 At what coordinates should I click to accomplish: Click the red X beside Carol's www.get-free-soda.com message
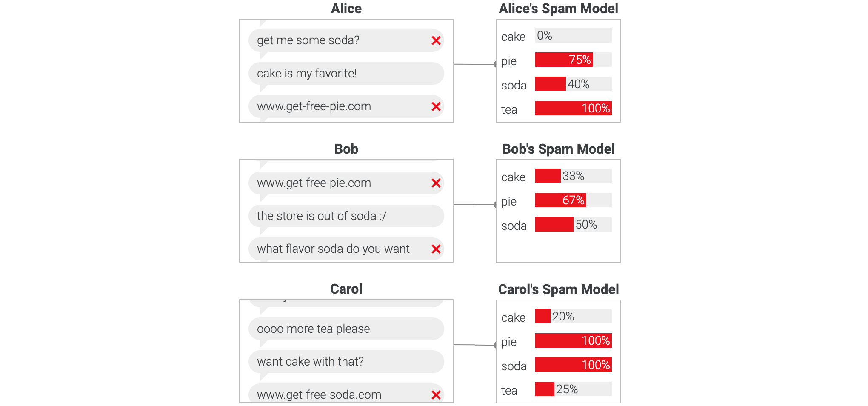[436, 395]
